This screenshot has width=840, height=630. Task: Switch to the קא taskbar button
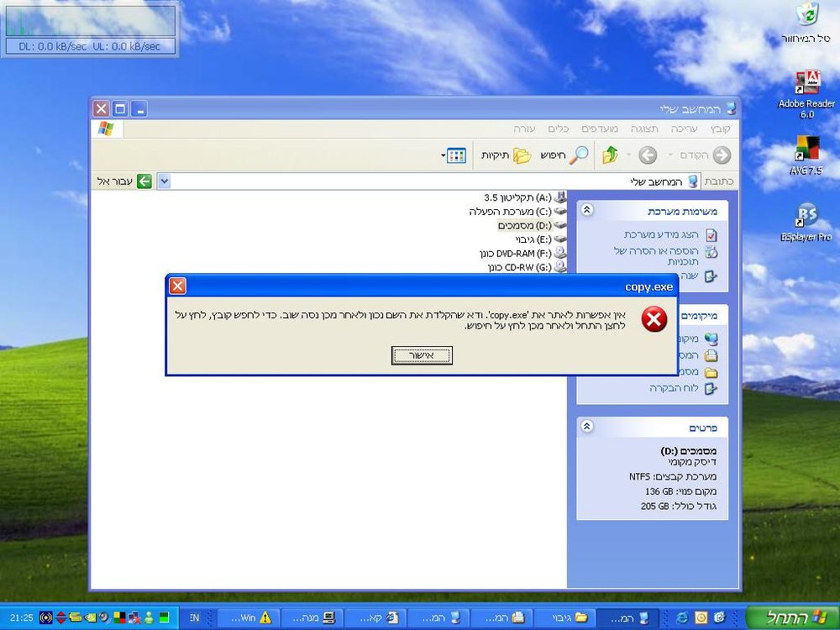tap(374, 617)
